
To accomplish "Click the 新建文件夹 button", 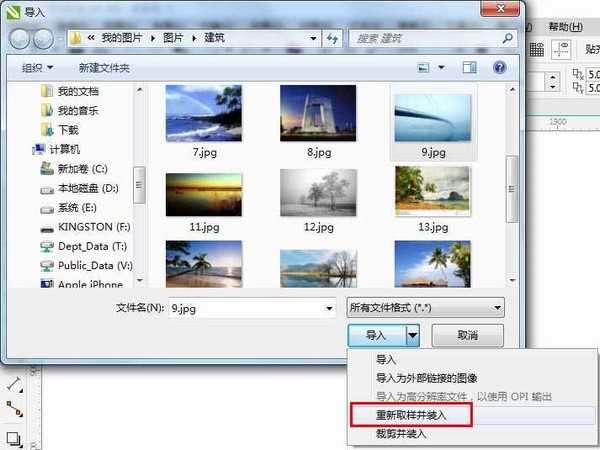I will (104, 67).
